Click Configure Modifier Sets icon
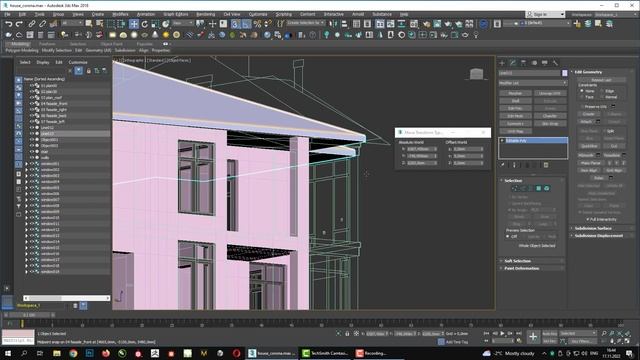Image resolution: width=640 pixels, height=360 pixels. pos(546,165)
